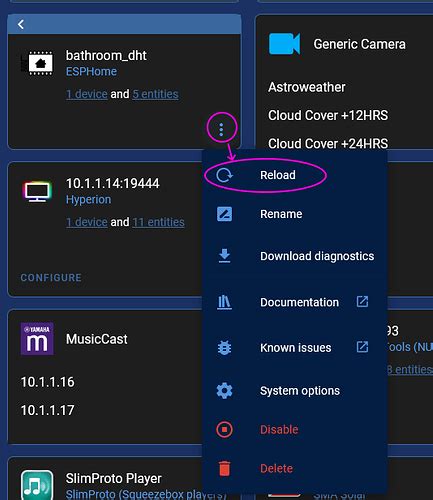This screenshot has height=500, width=433.
Task: Click the SlimProto Player music icon
Action: click(x=37, y=485)
